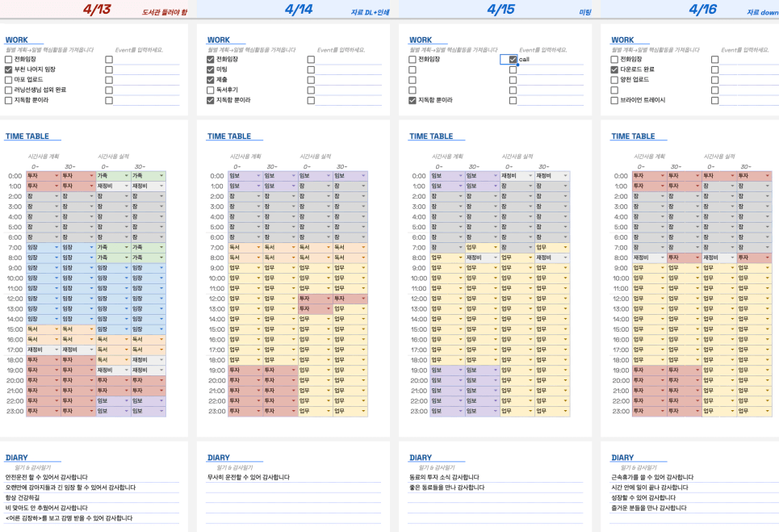The width and height of the screenshot is (779, 532).
Task: Tick the '러닝선생님 섭외 완료' checkbox
Action: pos(9,90)
